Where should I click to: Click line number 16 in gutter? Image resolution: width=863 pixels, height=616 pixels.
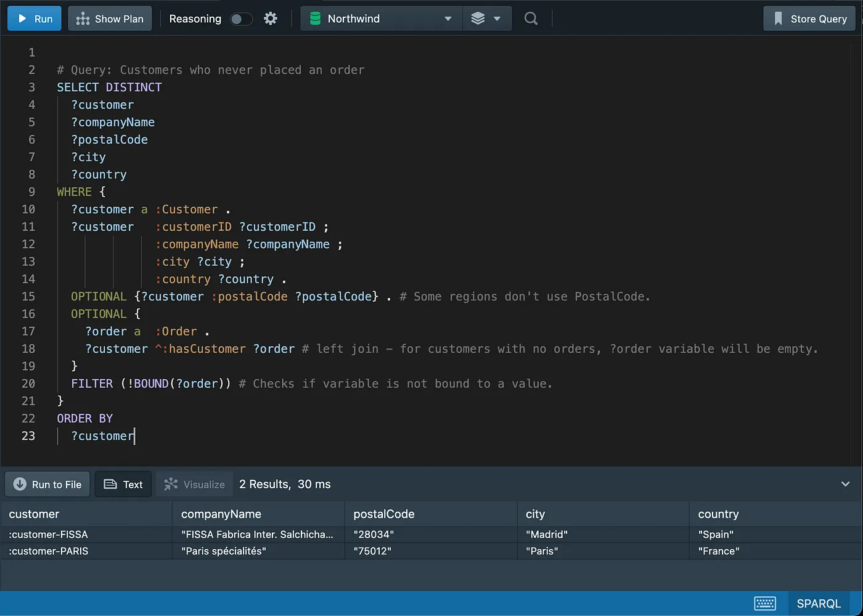click(x=28, y=314)
